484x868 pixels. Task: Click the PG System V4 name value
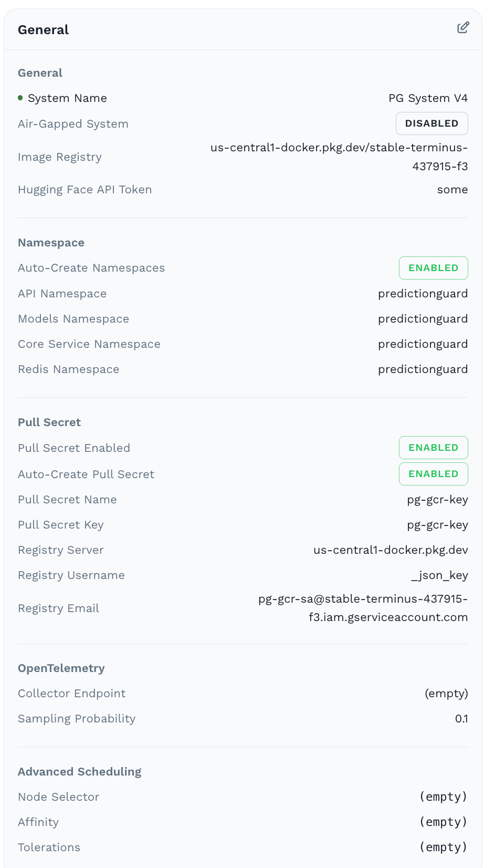coord(428,98)
